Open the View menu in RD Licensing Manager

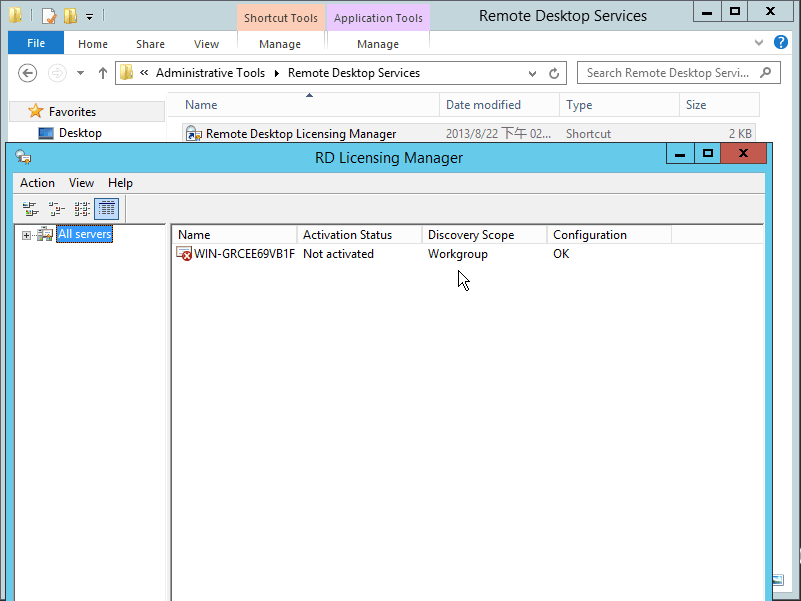81,183
